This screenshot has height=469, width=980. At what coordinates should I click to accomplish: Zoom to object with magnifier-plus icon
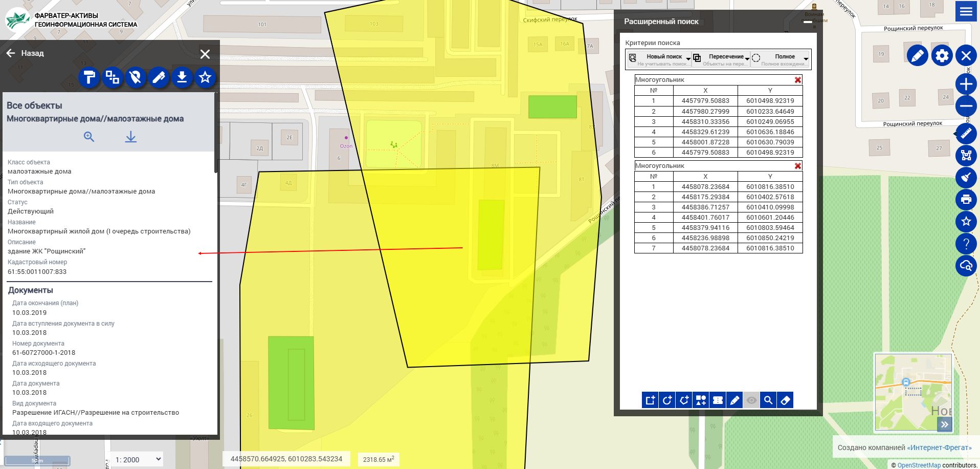point(89,137)
